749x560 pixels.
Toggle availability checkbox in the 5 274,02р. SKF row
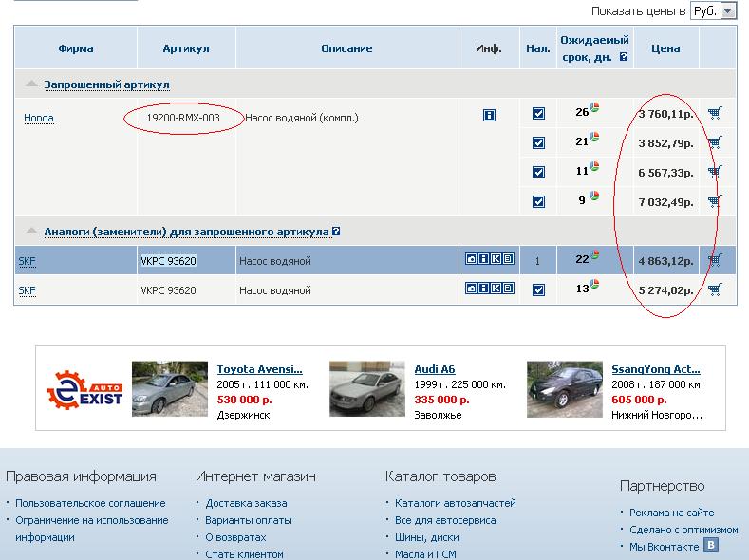(x=538, y=289)
